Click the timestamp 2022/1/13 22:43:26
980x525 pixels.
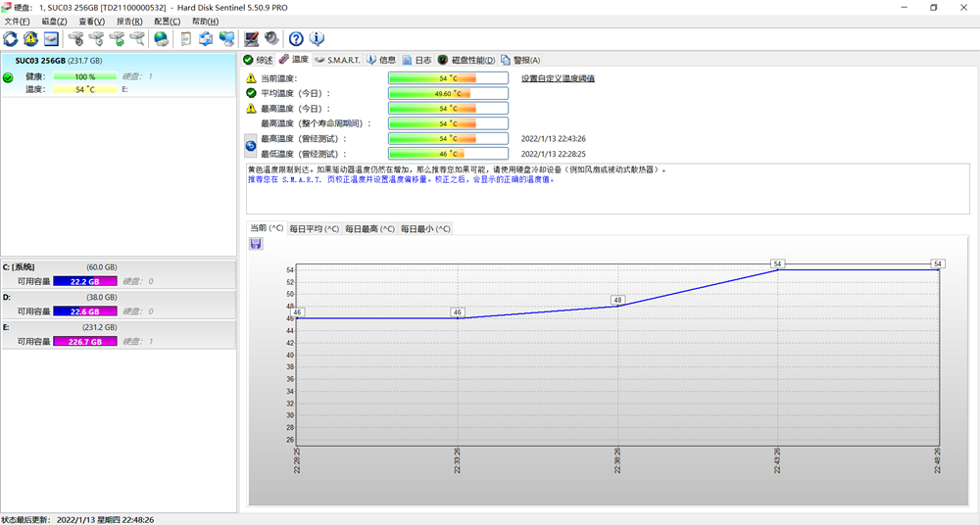553,139
